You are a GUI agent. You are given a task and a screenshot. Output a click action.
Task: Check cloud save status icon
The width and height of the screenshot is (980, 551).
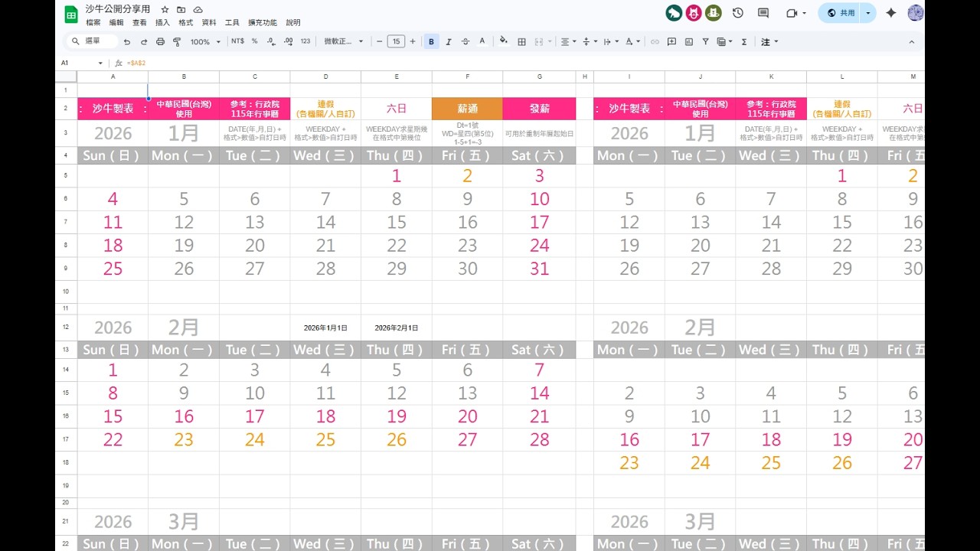point(198,9)
